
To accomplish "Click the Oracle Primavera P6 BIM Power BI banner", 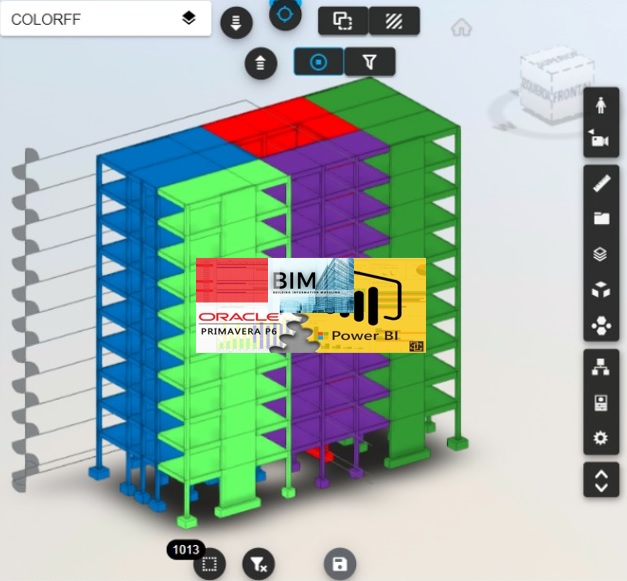I will tap(311, 305).
